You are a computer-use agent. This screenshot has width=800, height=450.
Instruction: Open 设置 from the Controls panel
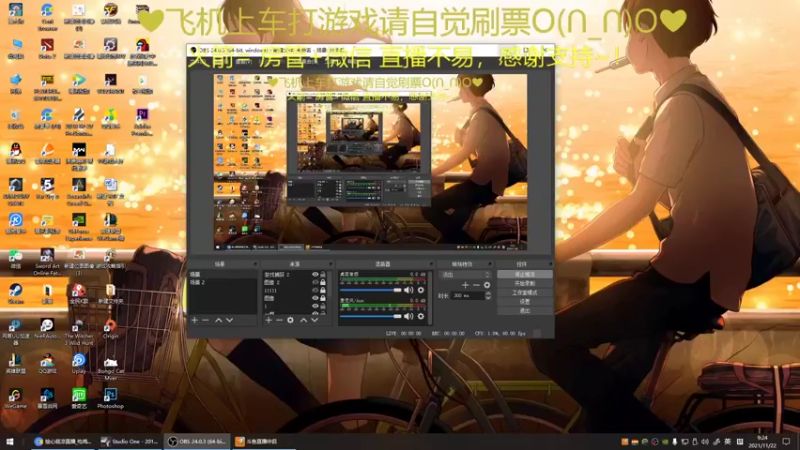coord(524,302)
